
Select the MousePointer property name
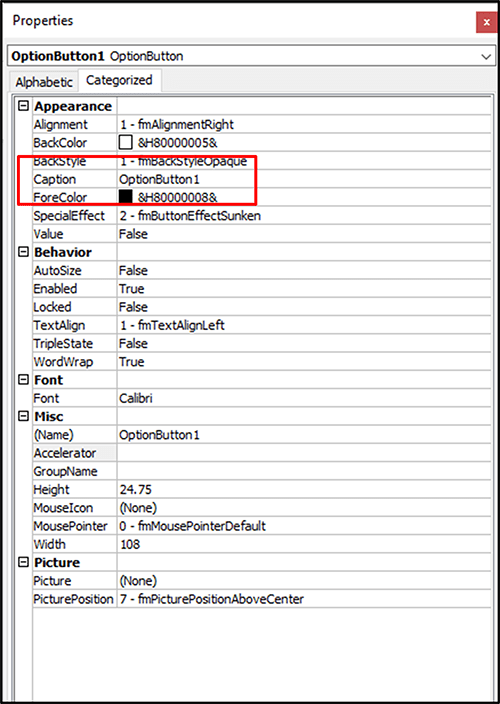pyautogui.click(x=70, y=526)
